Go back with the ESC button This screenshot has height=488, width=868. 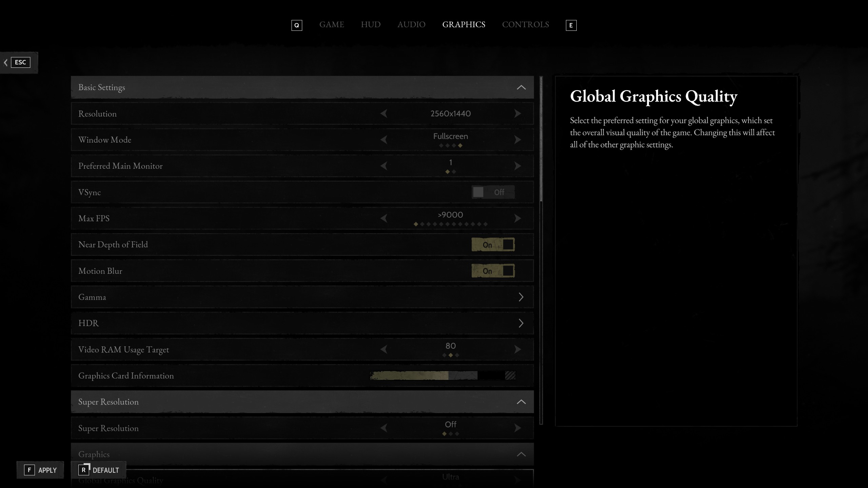pos(20,62)
